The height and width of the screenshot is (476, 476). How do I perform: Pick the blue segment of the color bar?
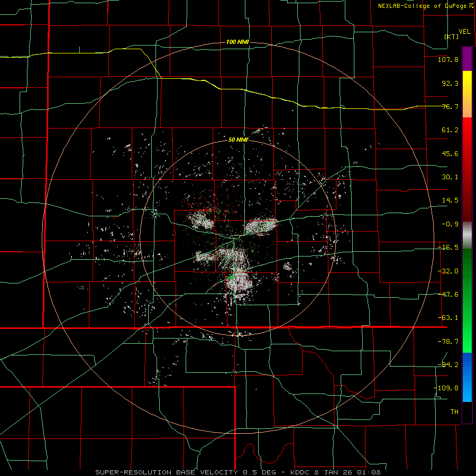(x=467, y=377)
